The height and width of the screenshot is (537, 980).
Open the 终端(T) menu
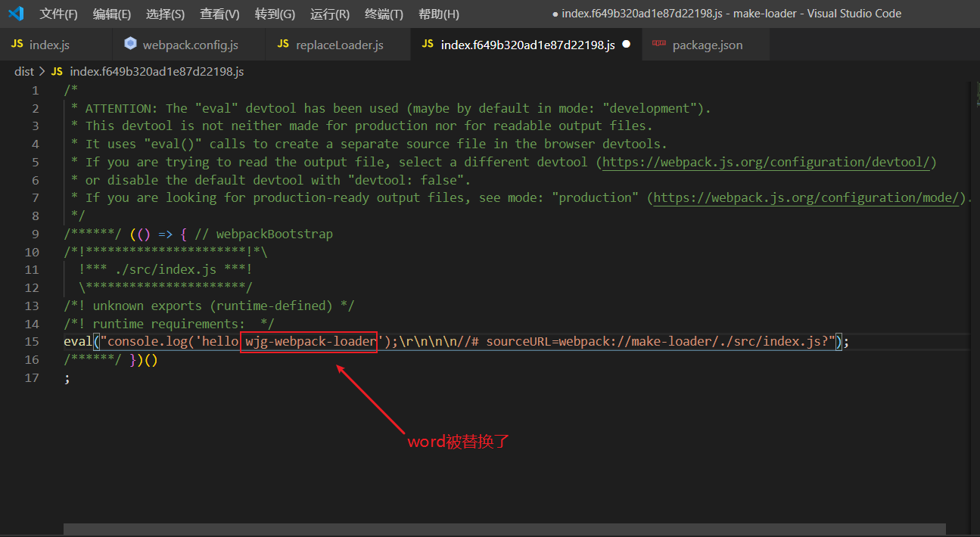pos(384,14)
